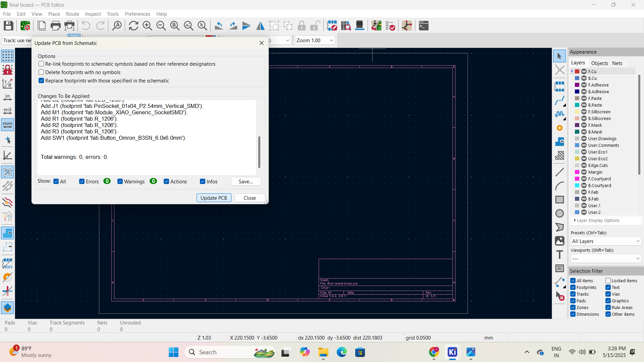The height and width of the screenshot is (362, 644).
Task: Click the Zoom Out icon
Action: point(161,26)
